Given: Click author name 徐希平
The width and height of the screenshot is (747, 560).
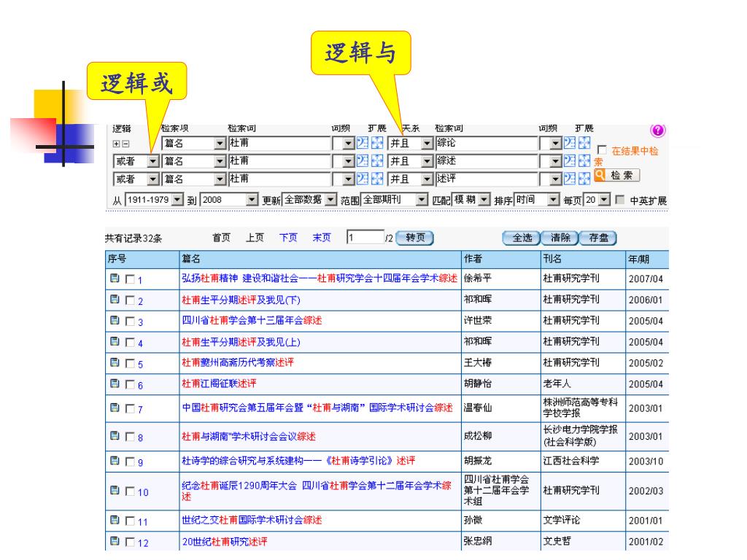Looking at the screenshot, I should 478,279.
